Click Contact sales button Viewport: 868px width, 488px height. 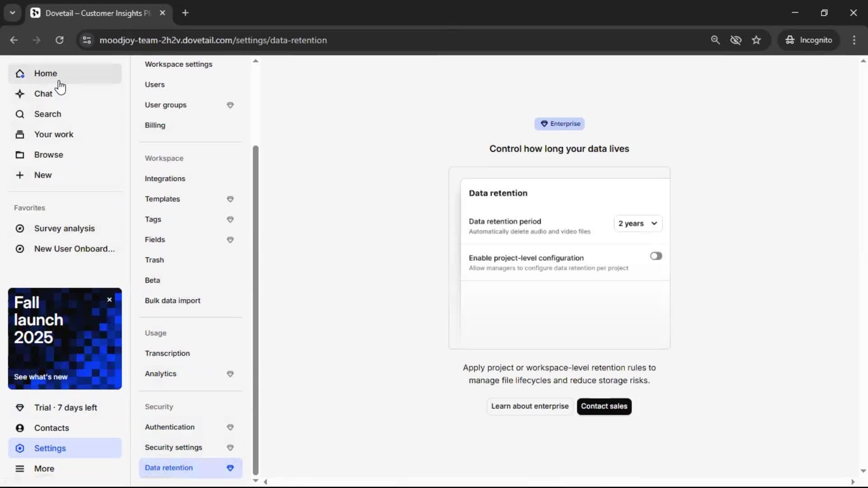pos(604,406)
